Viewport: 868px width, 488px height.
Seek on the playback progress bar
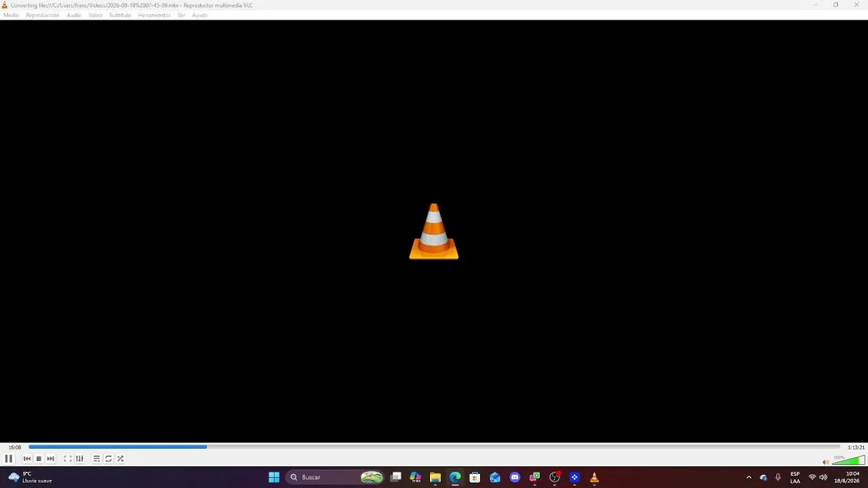pos(434,447)
